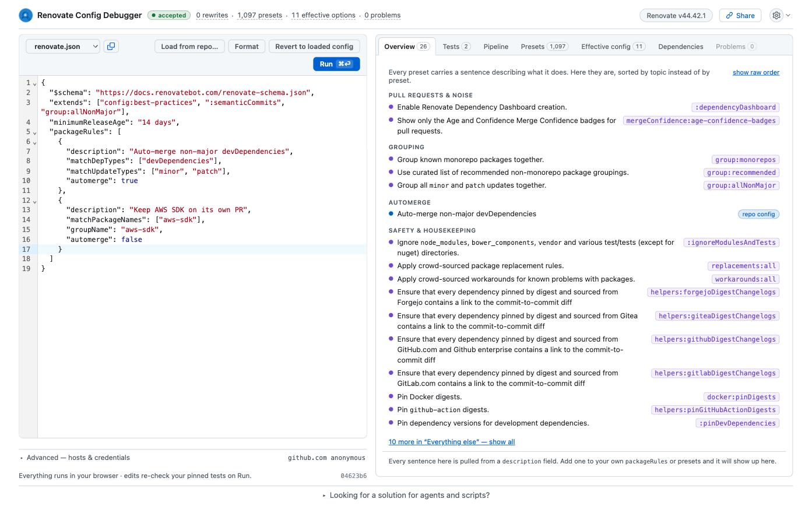Click the :pinDevDependencies preset tag
The width and height of the screenshot is (812, 506).
coord(737,423)
